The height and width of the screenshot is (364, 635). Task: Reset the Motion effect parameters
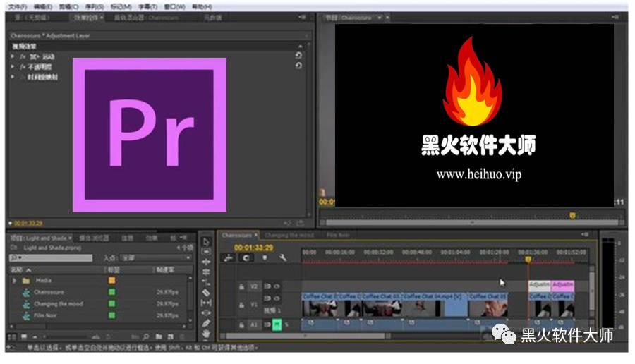click(298, 56)
